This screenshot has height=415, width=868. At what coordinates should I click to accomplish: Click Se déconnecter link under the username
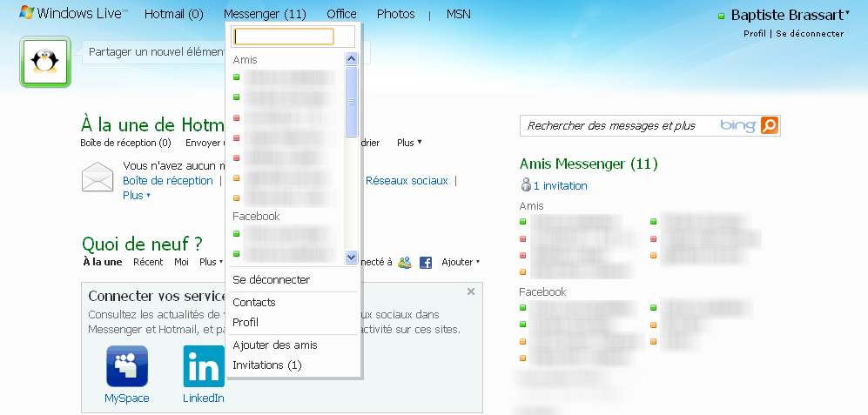(810, 34)
